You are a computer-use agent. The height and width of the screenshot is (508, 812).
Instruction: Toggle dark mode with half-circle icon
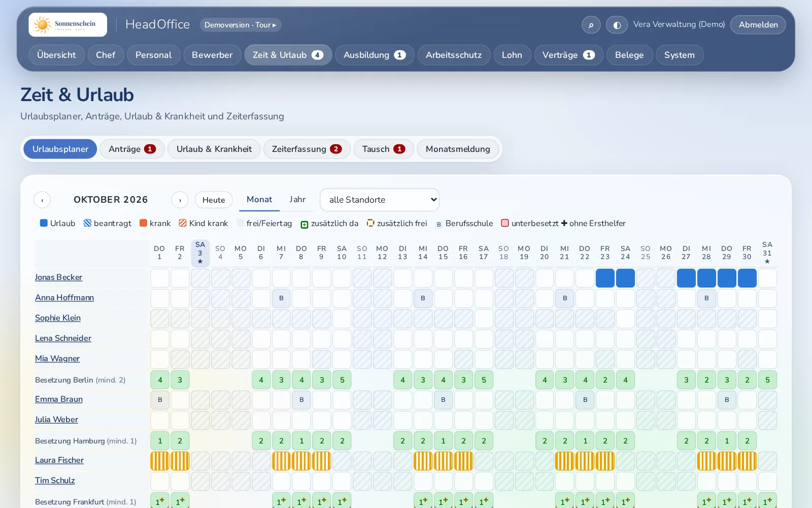(617, 25)
